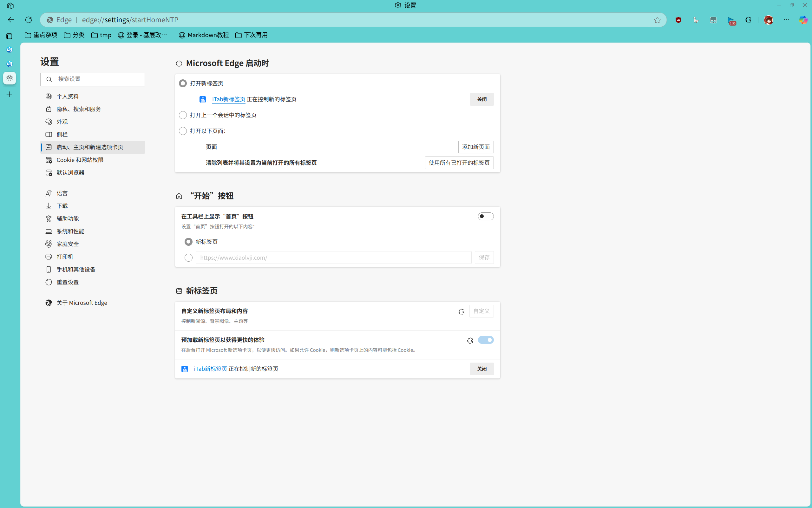Open the user profile avatar
Image resolution: width=812 pixels, height=508 pixels.
pos(768,20)
